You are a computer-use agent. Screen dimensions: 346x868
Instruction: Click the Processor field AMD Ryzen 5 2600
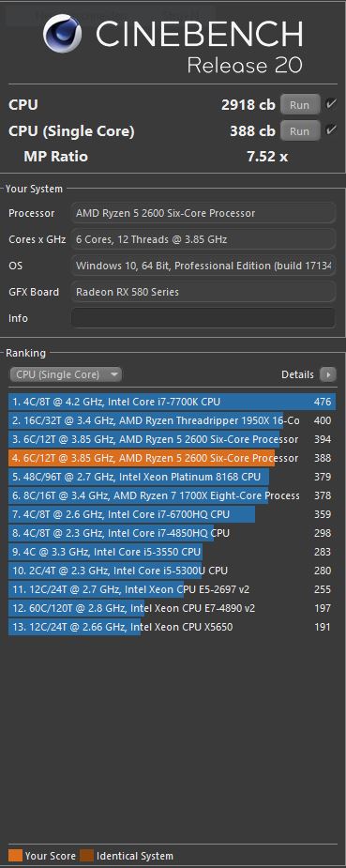[203, 213]
